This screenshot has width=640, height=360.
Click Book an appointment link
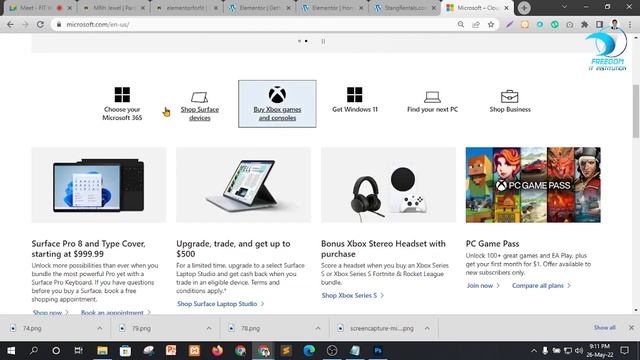click(116, 312)
